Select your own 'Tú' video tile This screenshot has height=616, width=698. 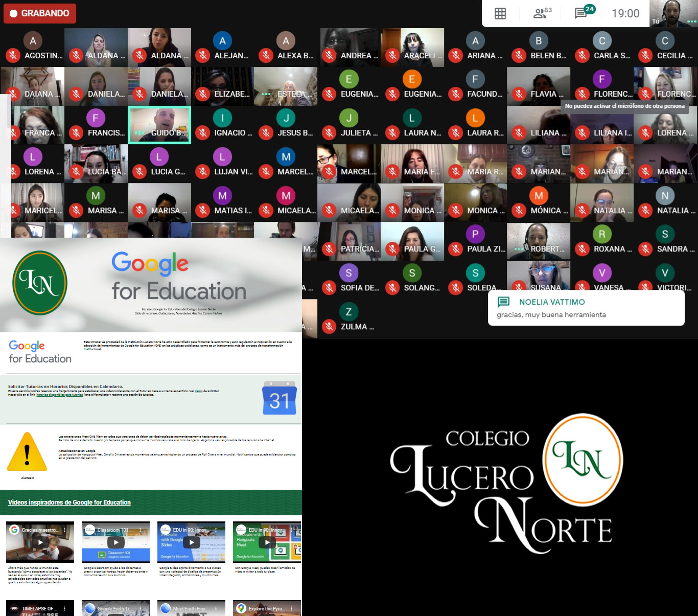(x=673, y=13)
